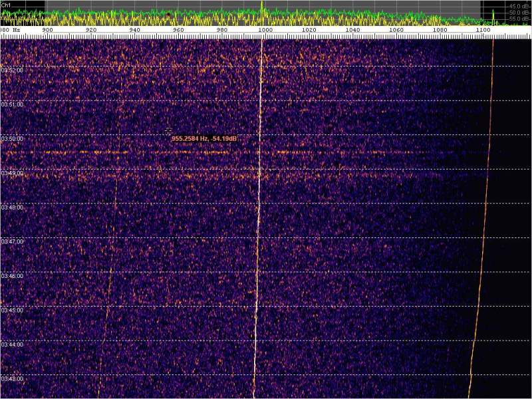Image resolution: width=532 pixels, height=399 pixels.
Task: Click the tall spectrum peak at 1000 Hz
Action: 262,7
